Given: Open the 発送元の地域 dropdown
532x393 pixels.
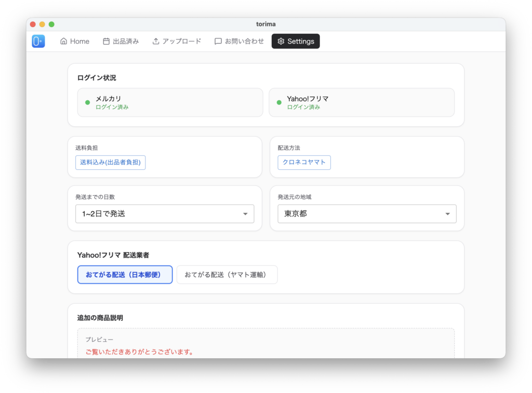Looking at the screenshot, I should pyautogui.click(x=366, y=214).
